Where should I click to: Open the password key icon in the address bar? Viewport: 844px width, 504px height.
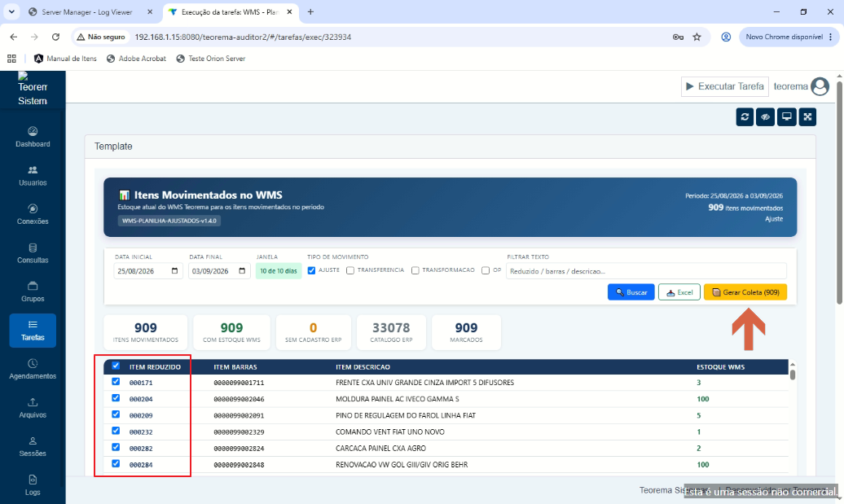[x=678, y=37]
